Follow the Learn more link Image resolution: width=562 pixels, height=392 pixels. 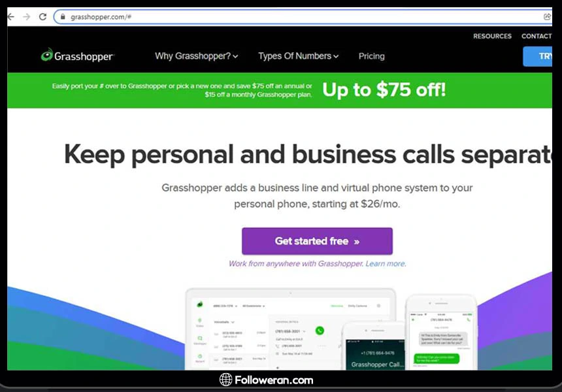tap(386, 264)
